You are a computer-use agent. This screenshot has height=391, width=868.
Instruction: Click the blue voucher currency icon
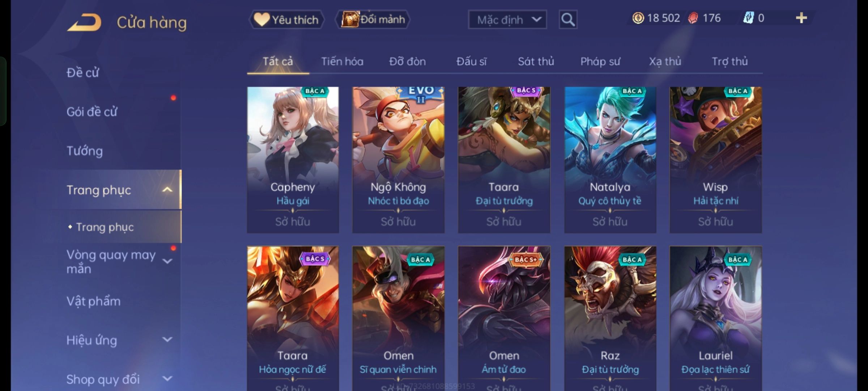coord(748,18)
